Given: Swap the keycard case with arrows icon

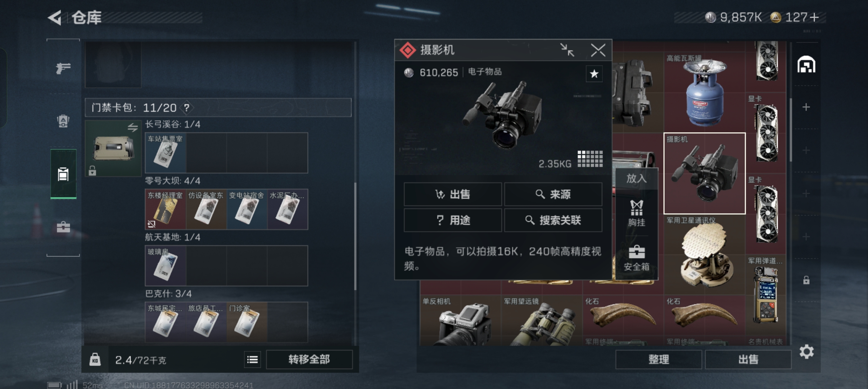Looking at the screenshot, I should 132,128.
